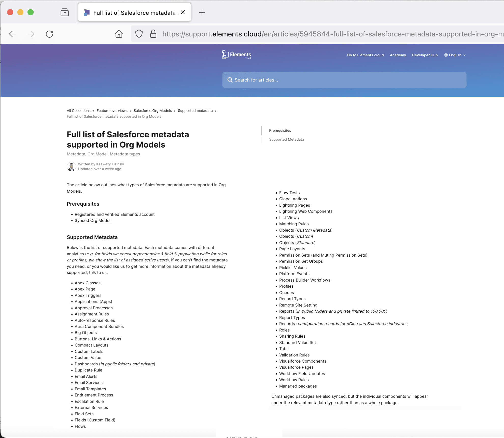Close the Full list of Salesforce metadata tab
This screenshot has width=504, height=438.
point(183,12)
